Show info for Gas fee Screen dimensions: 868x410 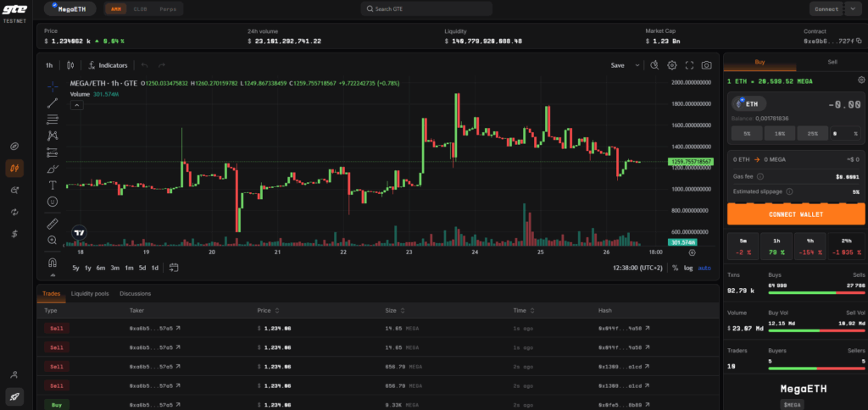click(760, 176)
